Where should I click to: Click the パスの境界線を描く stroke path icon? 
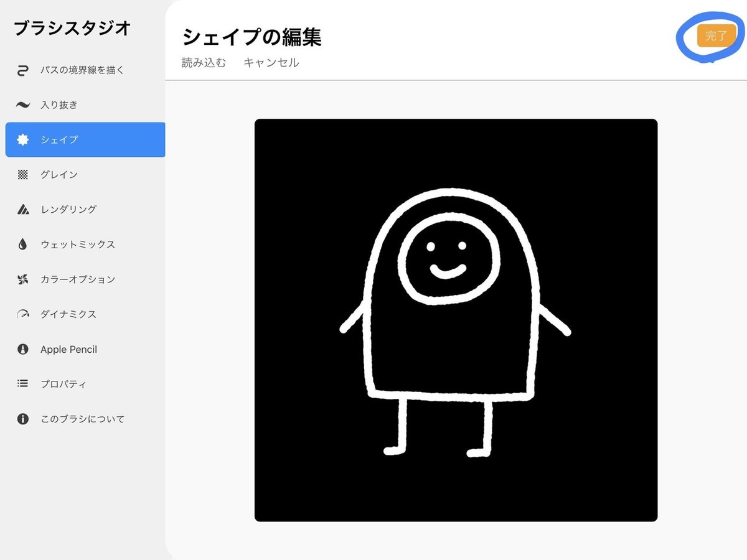tap(23, 70)
